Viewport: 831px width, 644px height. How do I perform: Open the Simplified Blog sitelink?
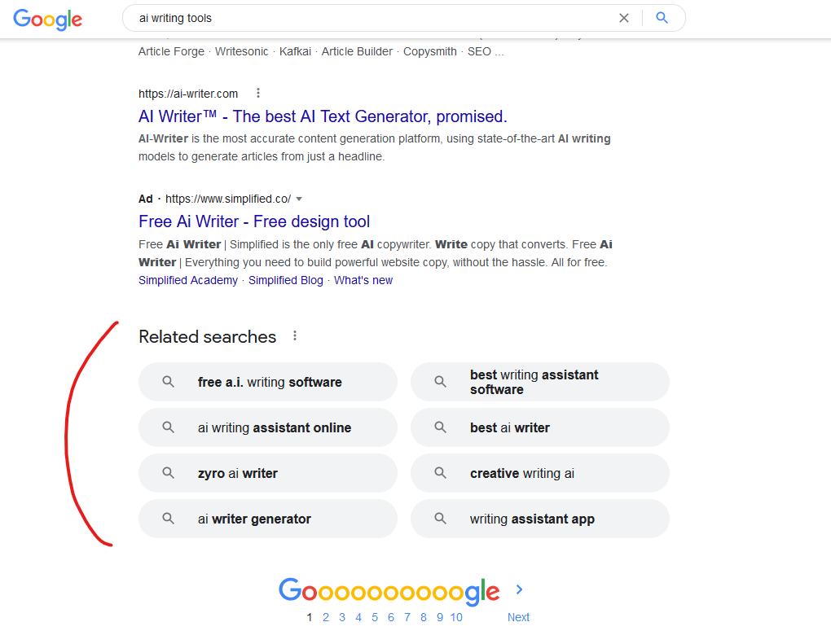click(x=286, y=280)
